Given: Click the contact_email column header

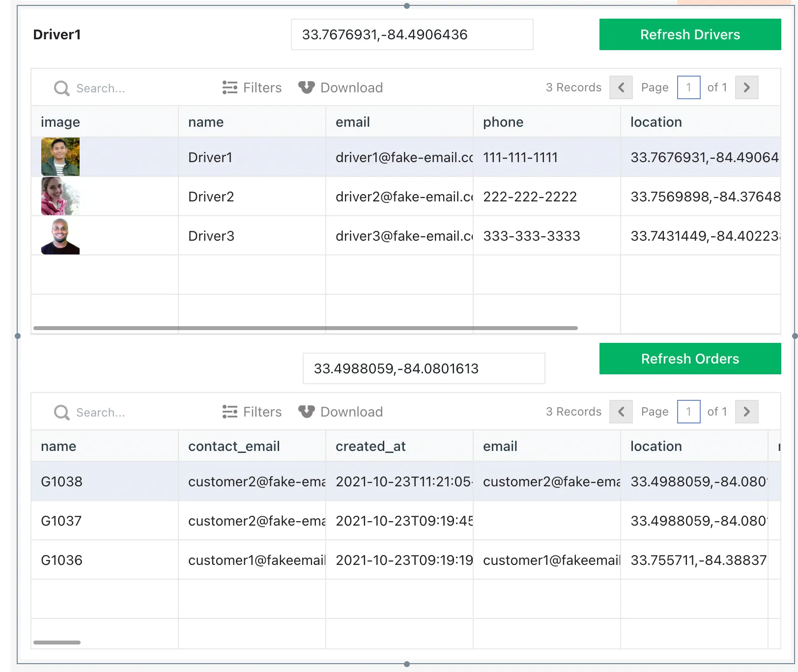Looking at the screenshot, I should [234, 446].
